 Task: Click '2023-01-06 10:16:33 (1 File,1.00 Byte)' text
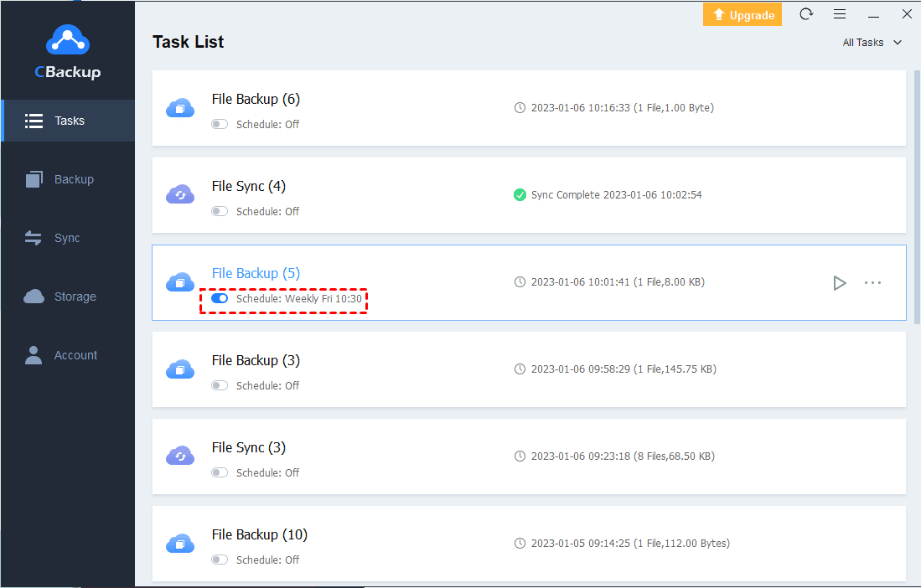(x=623, y=108)
